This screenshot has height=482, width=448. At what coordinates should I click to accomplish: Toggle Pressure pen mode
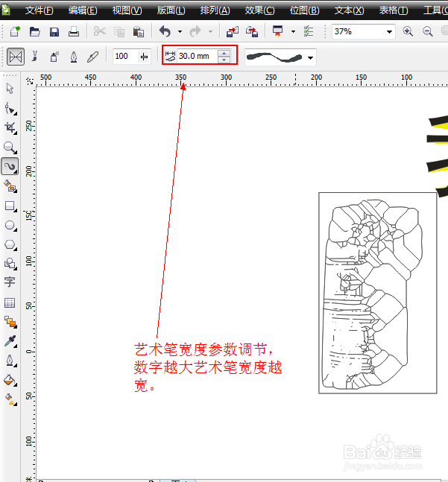click(x=92, y=57)
